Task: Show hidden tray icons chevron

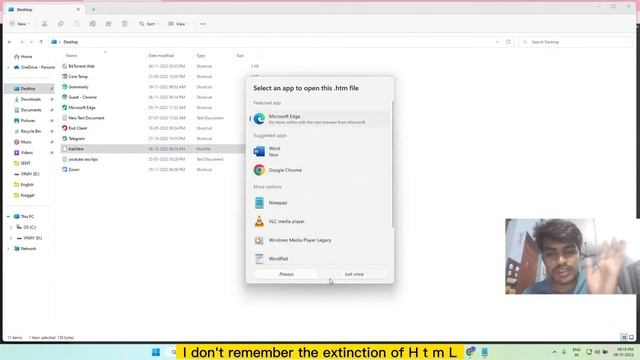Action: click(554, 352)
